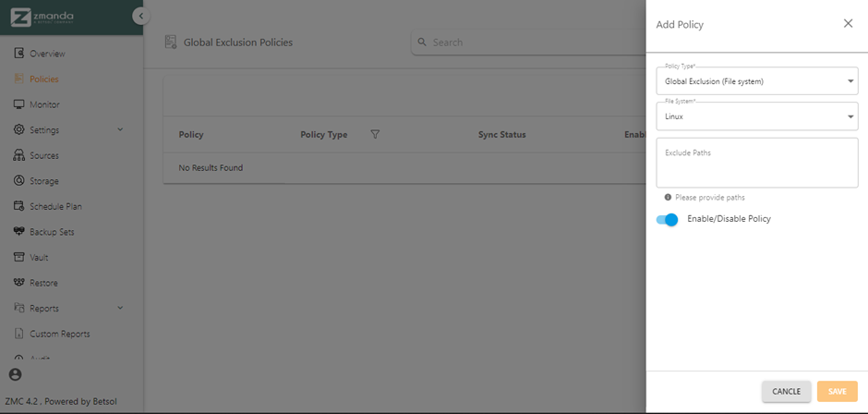The height and width of the screenshot is (414, 868).
Task: Click the Sync Status column header
Action: 501,135
